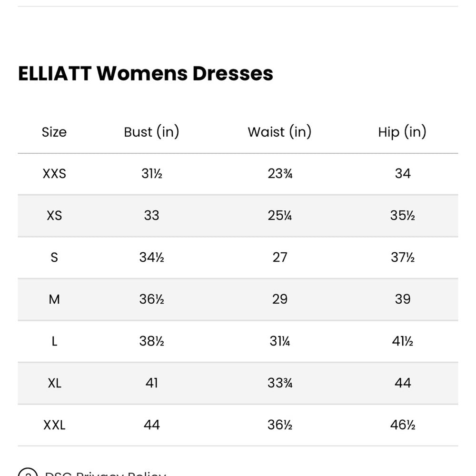Click the Hip (in) column header
Screen dimensions: 476x476
[x=402, y=132]
